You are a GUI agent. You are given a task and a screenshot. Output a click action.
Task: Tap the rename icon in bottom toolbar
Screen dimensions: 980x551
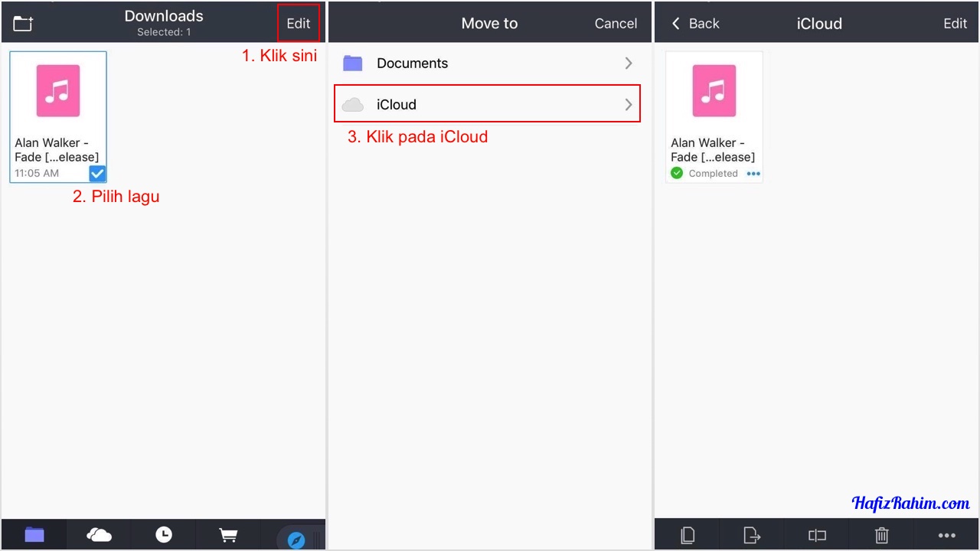click(x=817, y=536)
